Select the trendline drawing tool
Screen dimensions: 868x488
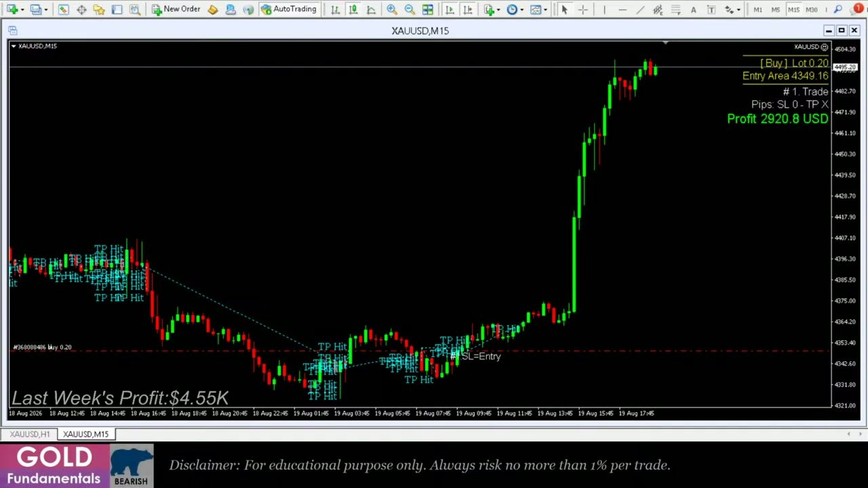640,9
